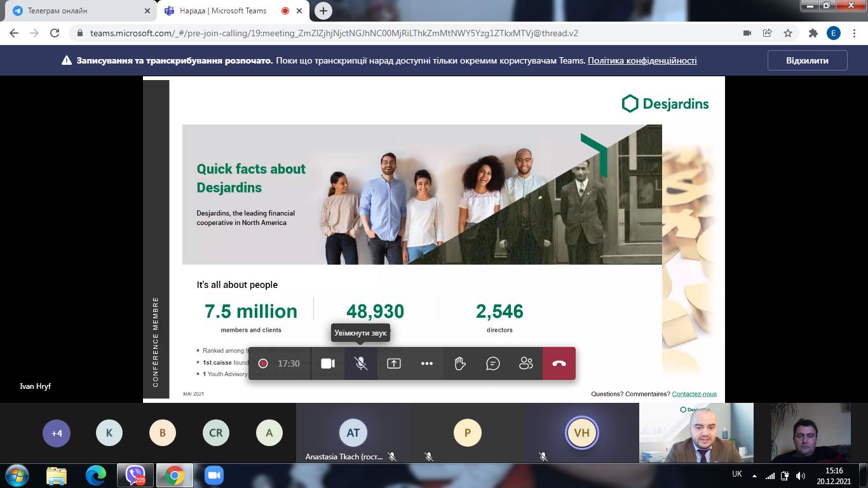Viewport: 868px width, 488px height.
Task: Select video of man in suit and tie
Action: pos(696,433)
